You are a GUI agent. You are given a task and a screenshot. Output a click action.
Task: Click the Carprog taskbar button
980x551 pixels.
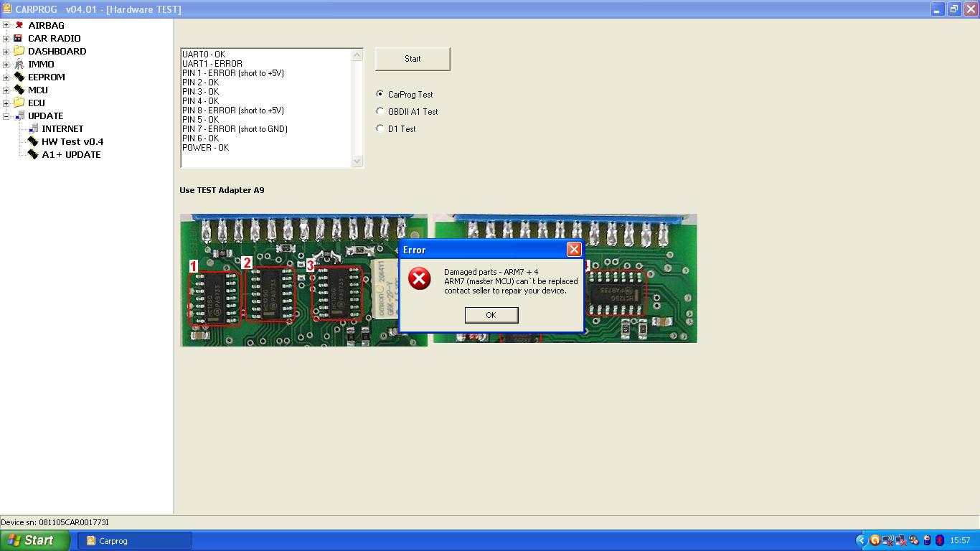[x=135, y=541]
